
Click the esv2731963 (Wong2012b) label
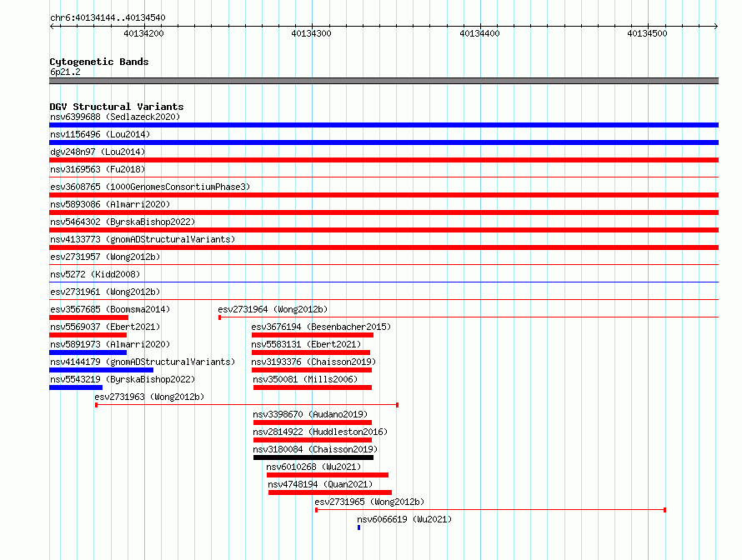(x=149, y=397)
